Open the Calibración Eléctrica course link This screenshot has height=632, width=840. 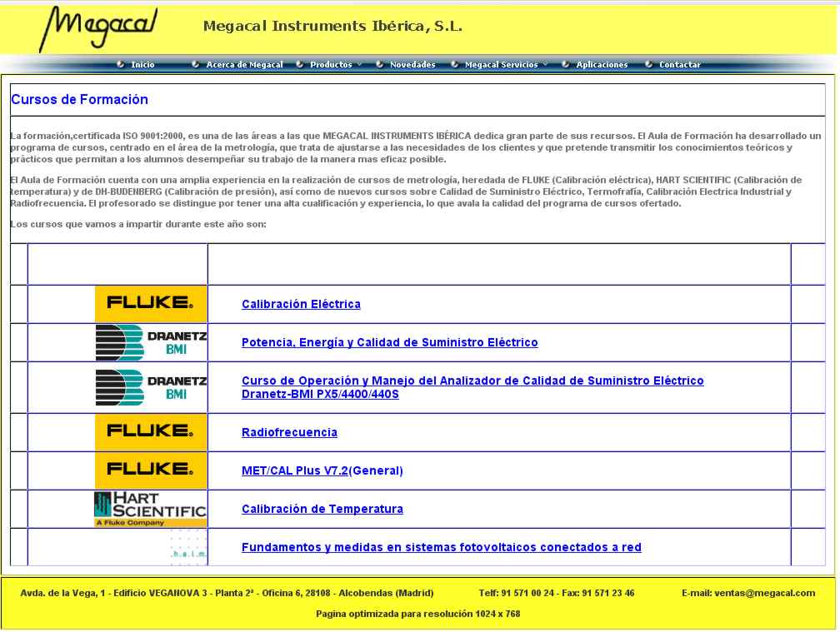pos(301,304)
